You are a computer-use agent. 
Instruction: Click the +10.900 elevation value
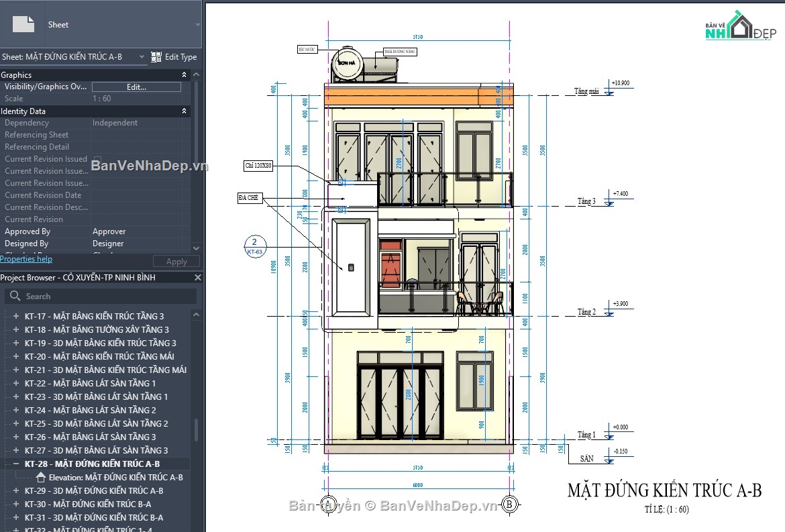[621, 83]
